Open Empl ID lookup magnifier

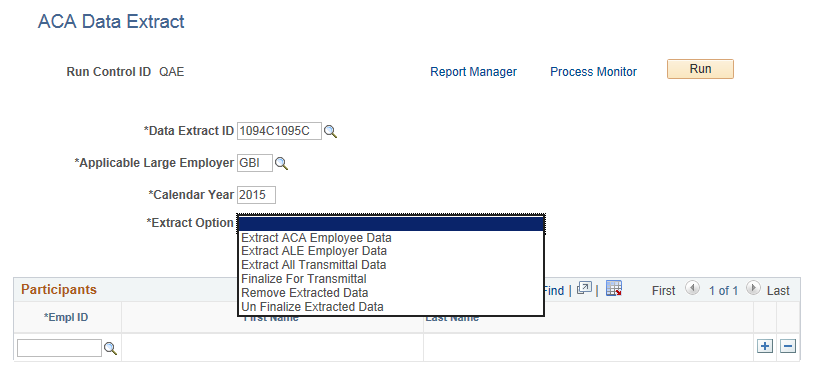click(x=110, y=349)
